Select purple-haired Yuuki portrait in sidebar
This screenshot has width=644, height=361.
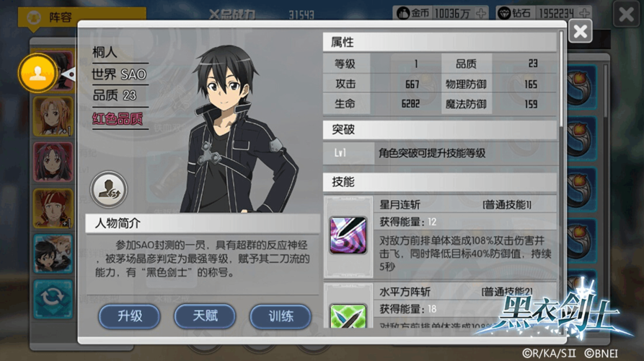pos(53,162)
